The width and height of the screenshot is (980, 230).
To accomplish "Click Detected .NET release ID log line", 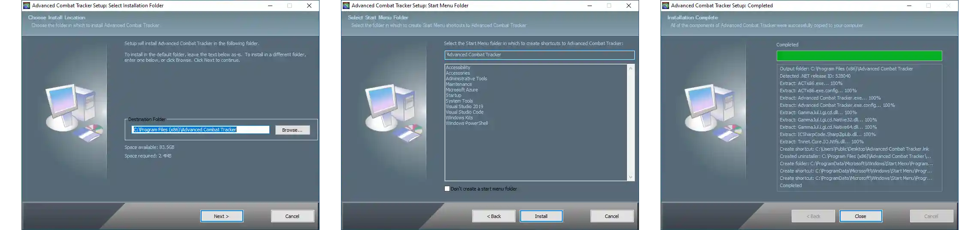I will 815,76.
